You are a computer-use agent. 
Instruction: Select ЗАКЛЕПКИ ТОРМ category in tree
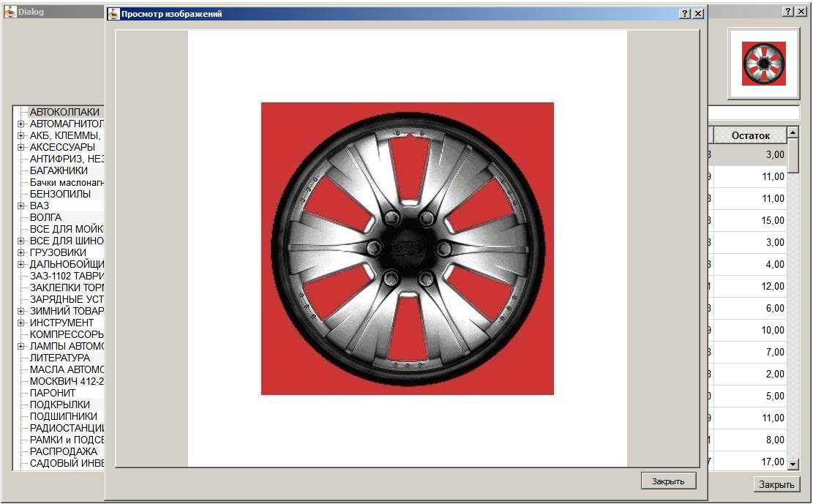(x=67, y=287)
